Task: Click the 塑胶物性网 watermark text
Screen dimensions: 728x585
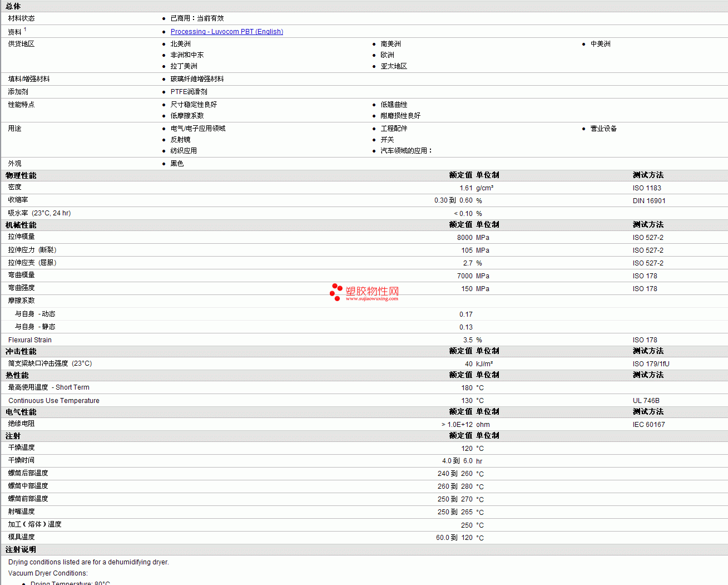Action: [x=372, y=291]
